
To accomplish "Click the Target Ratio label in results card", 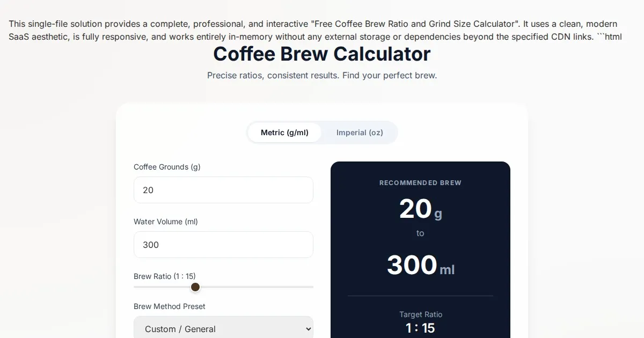I will click(x=421, y=314).
